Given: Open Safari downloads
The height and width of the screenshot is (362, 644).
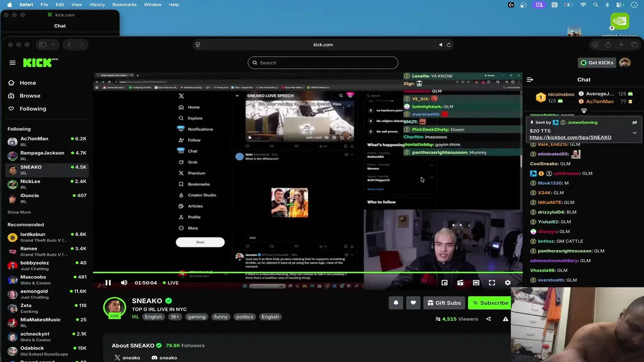Looking at the screenshot, I should click(x=595, y=45).
